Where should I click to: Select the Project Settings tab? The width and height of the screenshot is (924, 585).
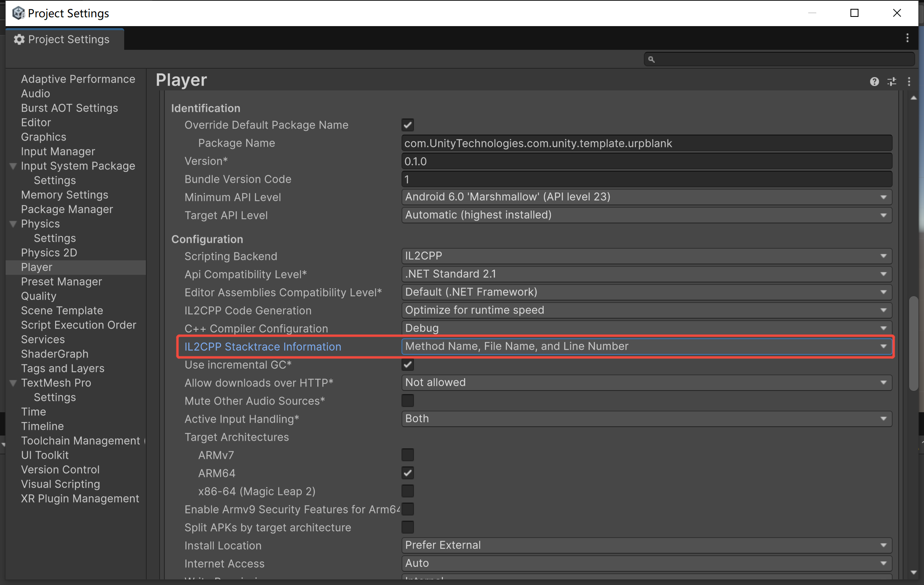tap(65, 39)
